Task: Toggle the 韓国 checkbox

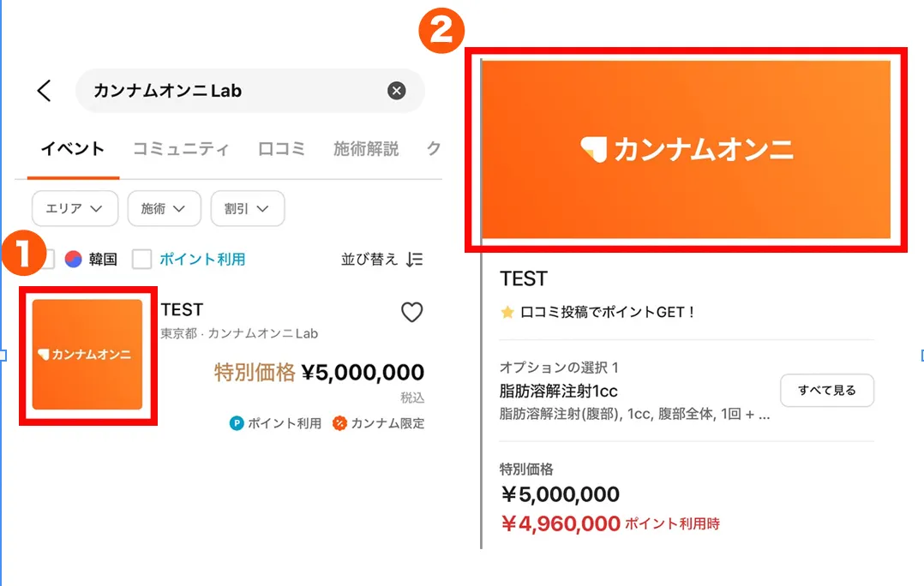Action: click(x=47, y=259)
